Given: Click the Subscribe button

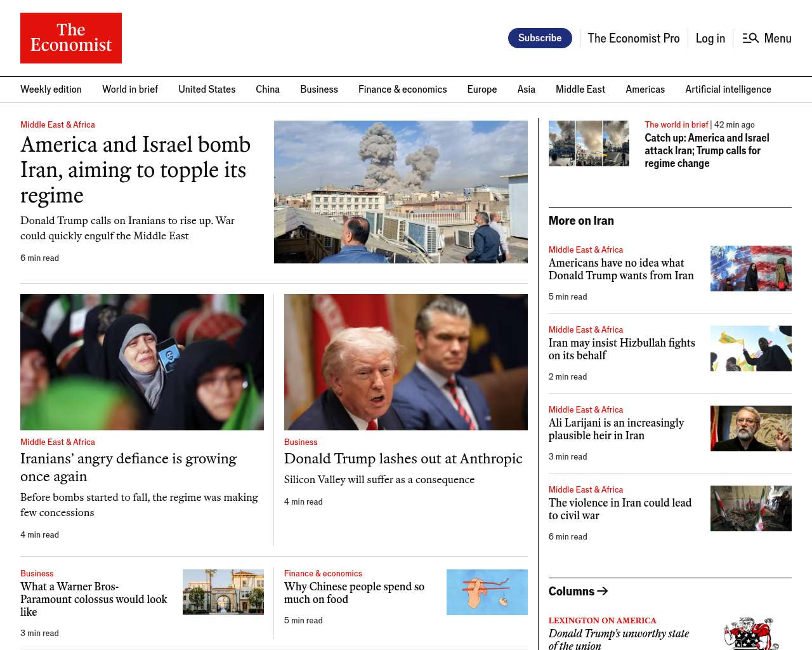Looking at the screenshot, I should click(540, 38).
